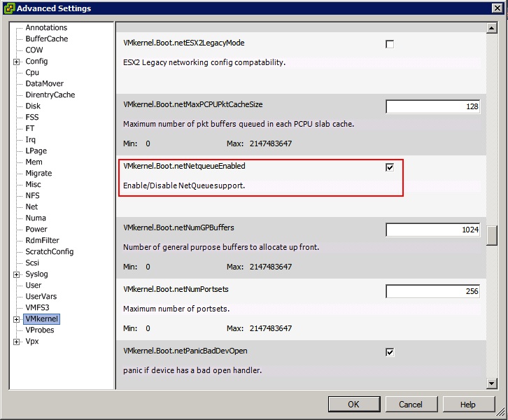The image size is (508, 420).
Task: Open the VProbes category
Action: (40, 330)
